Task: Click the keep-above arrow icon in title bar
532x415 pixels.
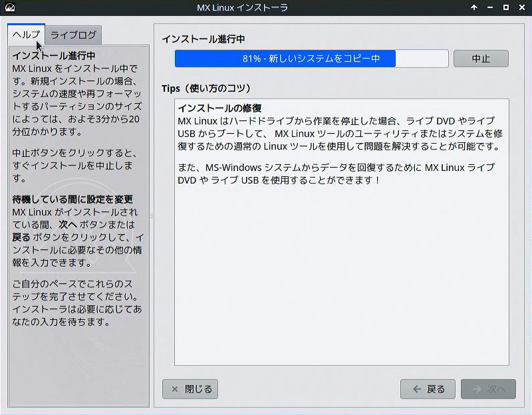Action: [474, 7]
